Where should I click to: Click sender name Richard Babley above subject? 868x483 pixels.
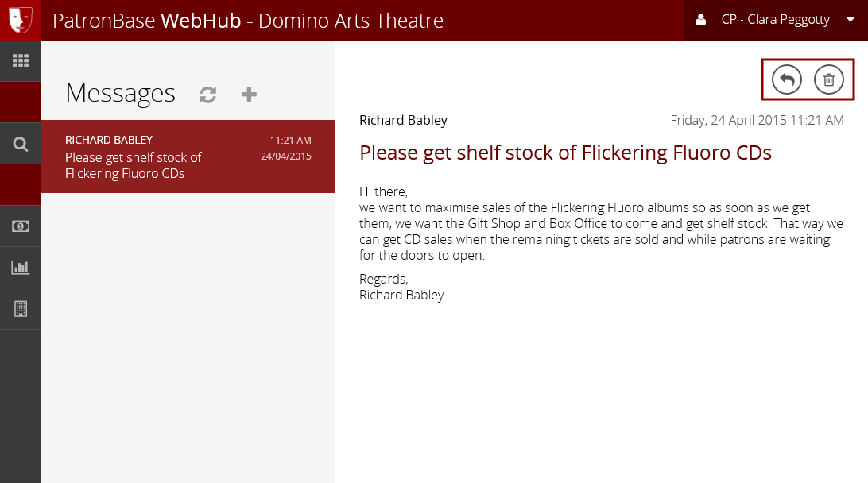[403, 120]
